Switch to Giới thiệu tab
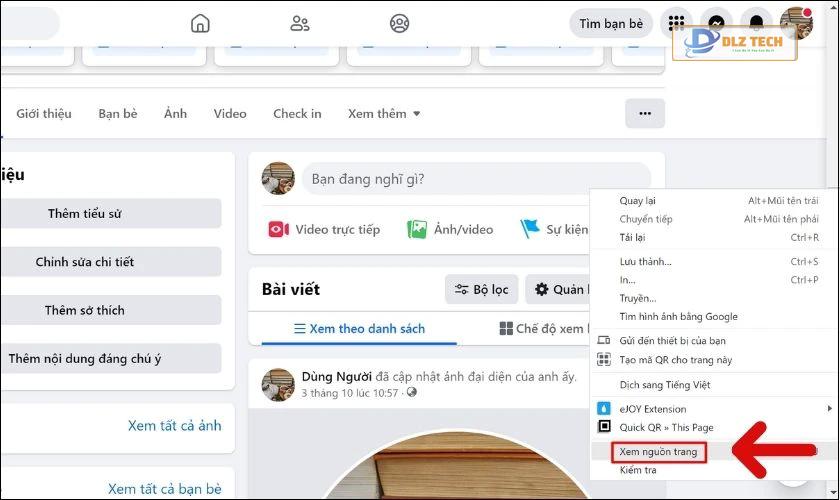The height and width of the screenshot is (500, 840). pyautogui.click(x=44, y=114)
